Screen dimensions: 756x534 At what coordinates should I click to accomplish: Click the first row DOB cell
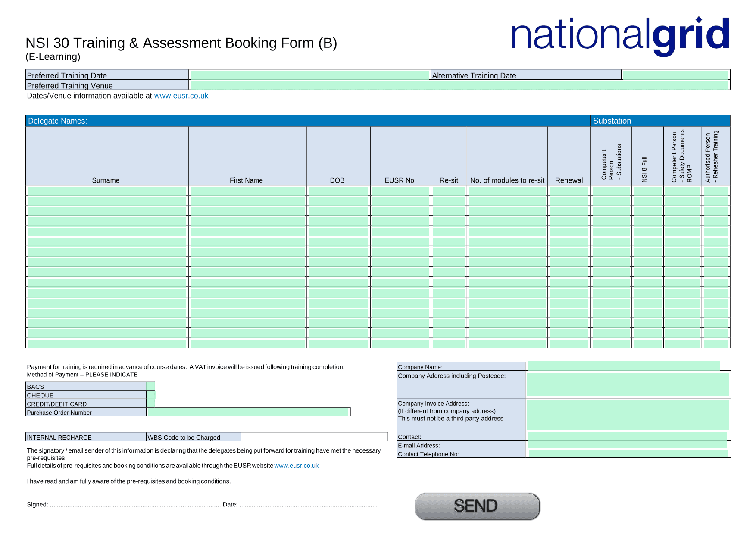coord(338,190)
